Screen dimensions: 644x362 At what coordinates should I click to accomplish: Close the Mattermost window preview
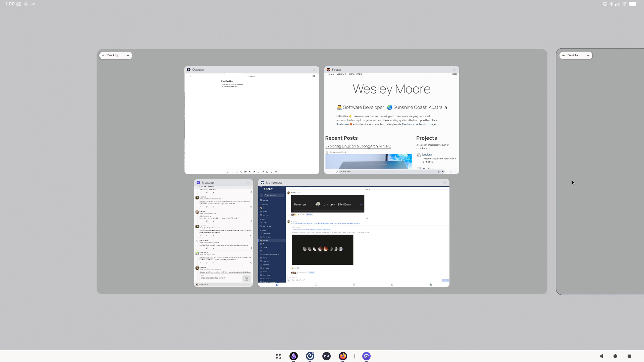(445, 183)
